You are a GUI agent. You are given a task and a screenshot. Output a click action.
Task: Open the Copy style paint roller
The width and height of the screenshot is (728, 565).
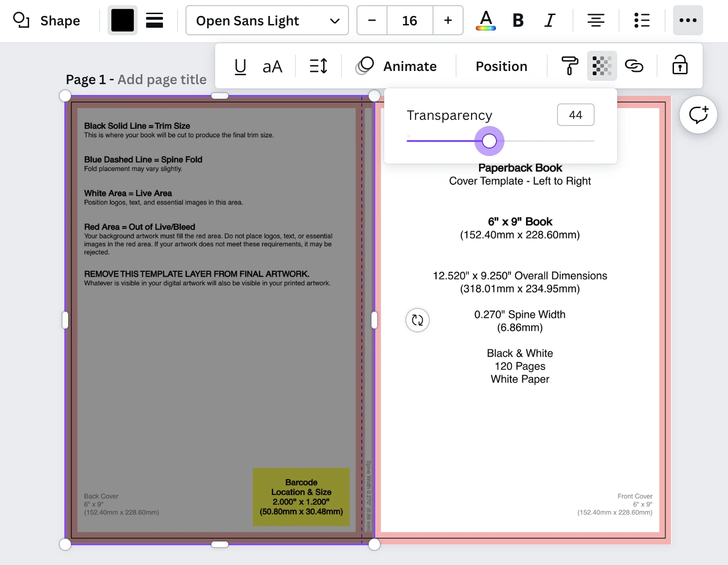click(x=569, y=66)
